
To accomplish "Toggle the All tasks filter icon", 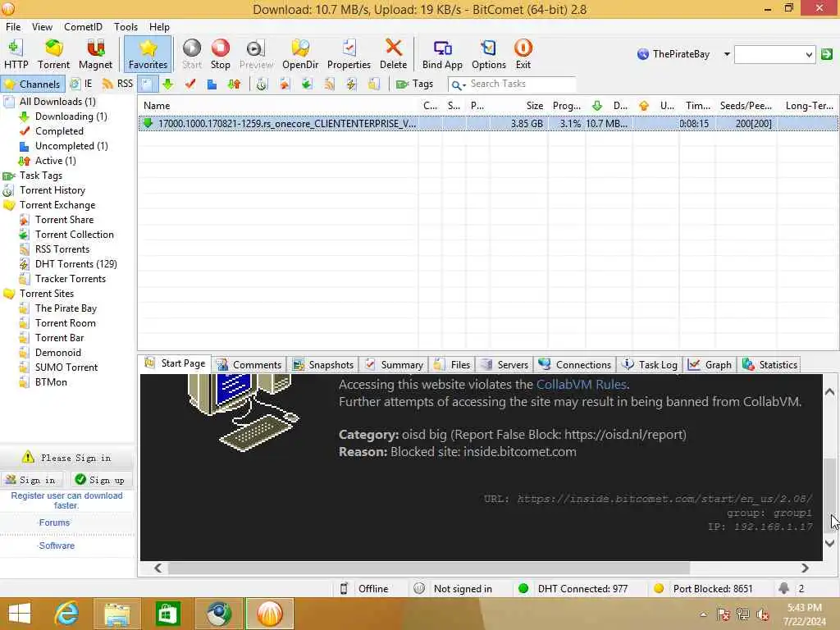I will (x=147, y=84).
